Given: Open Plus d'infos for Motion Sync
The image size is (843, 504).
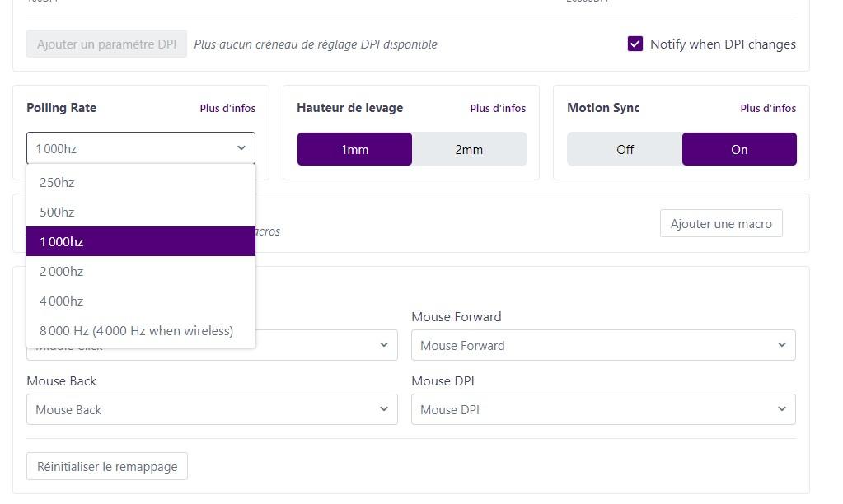Looking at the screenshot, I should pyautogui.click(x=768, y=109).
